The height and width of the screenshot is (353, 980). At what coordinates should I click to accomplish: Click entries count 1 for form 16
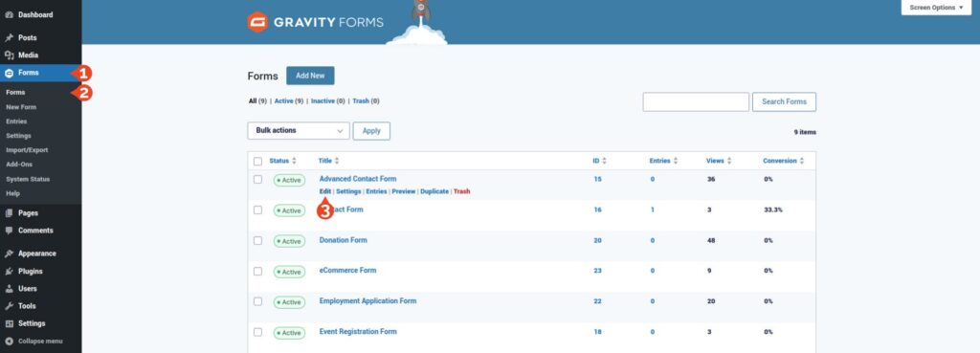653,210
